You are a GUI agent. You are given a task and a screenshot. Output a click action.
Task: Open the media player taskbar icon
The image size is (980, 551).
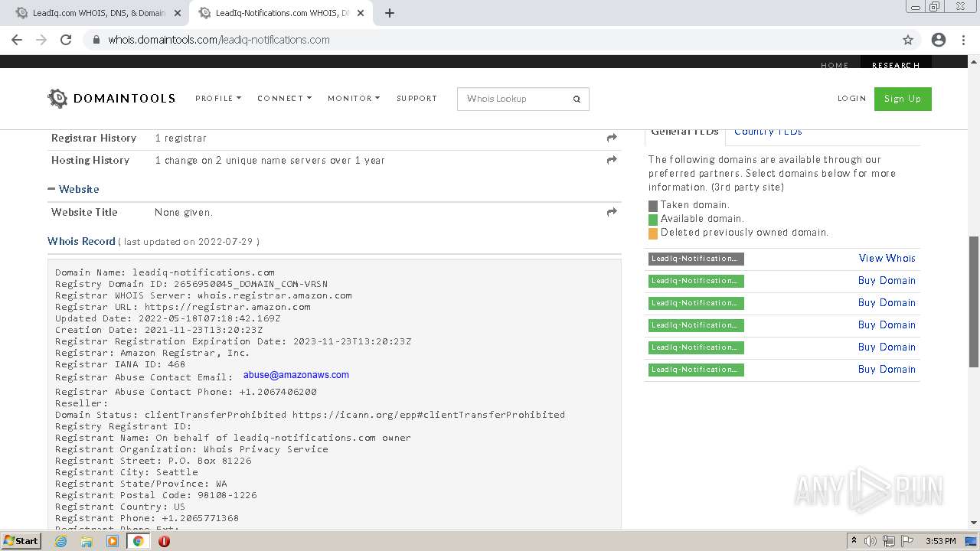tap(113, 541)
